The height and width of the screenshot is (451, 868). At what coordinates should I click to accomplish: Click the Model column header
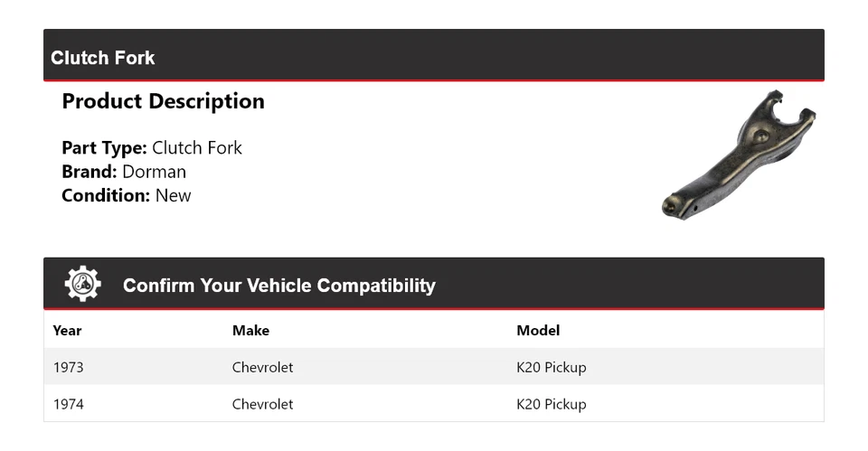coord(538,331)
